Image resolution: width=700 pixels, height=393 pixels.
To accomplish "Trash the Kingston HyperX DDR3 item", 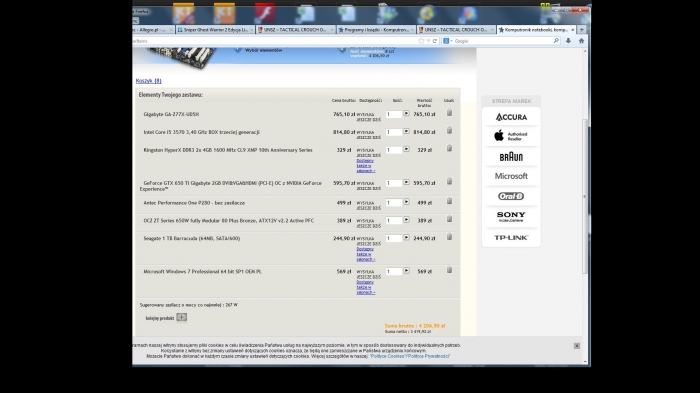I will [x=450, y=148].
